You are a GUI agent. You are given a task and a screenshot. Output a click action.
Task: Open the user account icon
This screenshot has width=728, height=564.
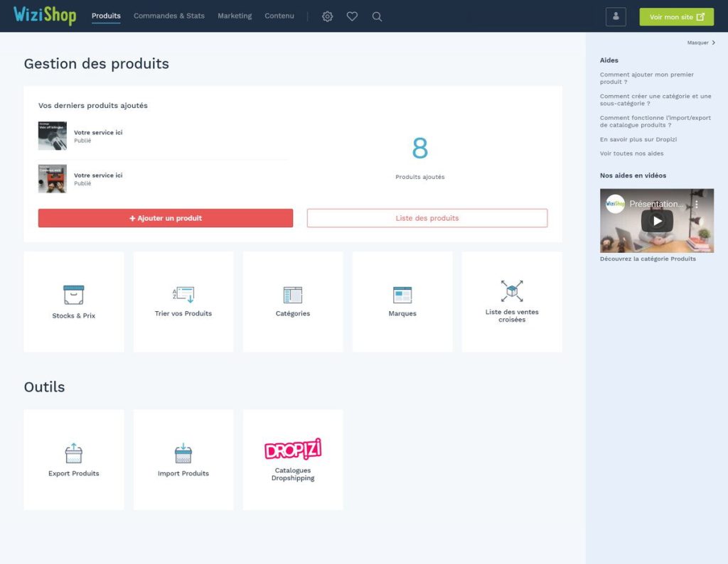pos(616,16)
